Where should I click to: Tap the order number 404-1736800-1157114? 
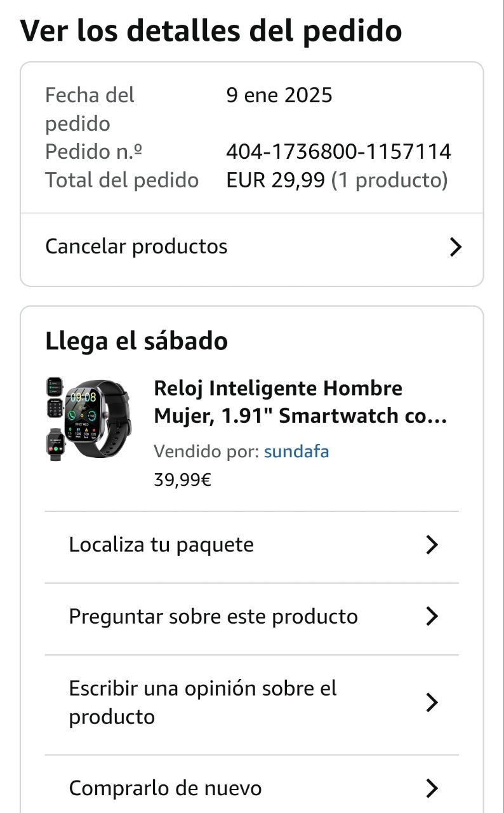338,152
